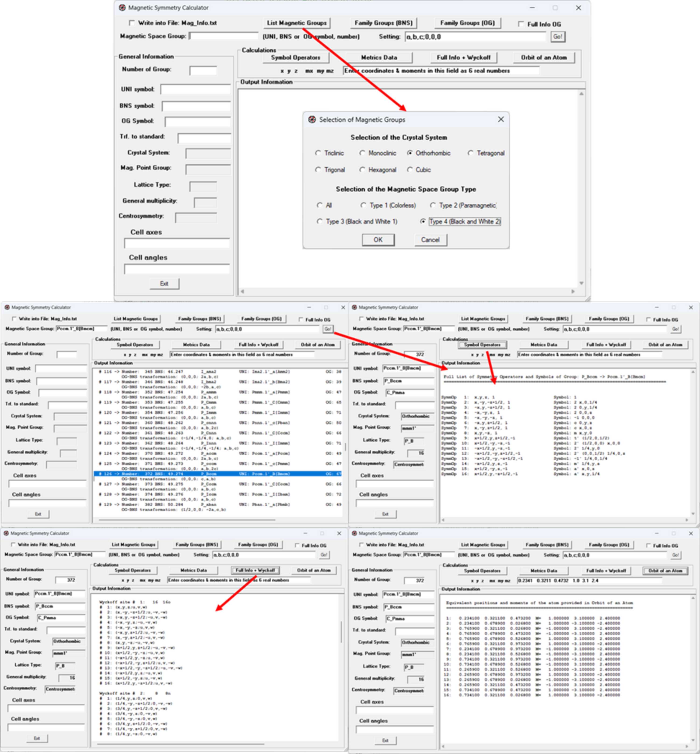700x754 pixels.
Task: Click the Magnetic Space Group input field
Action: [224, 36]
